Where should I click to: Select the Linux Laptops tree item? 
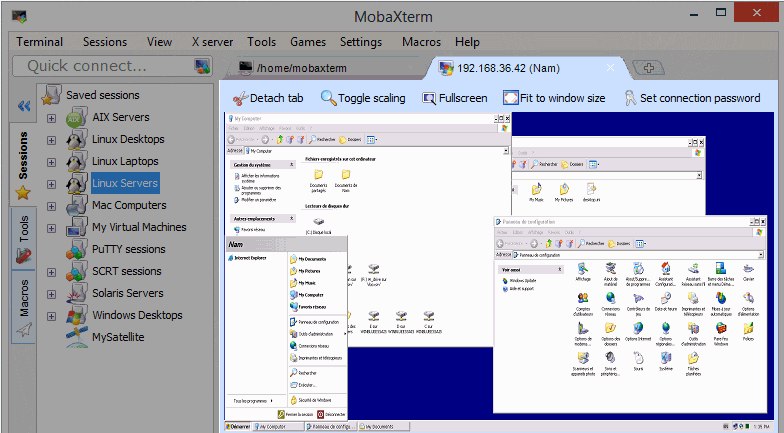125,162
